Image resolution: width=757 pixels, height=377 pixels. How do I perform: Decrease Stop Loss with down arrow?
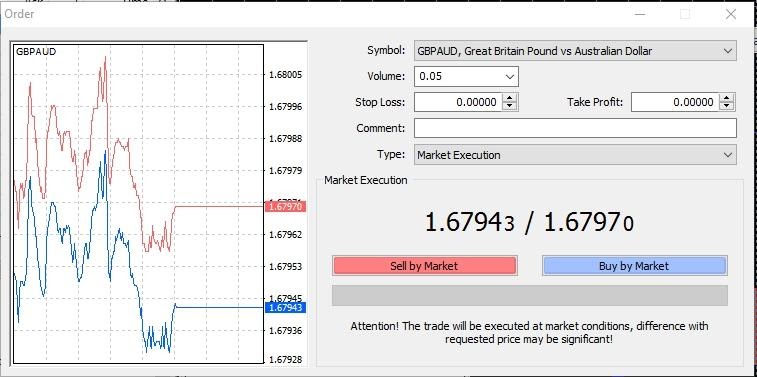coord(510,106)
